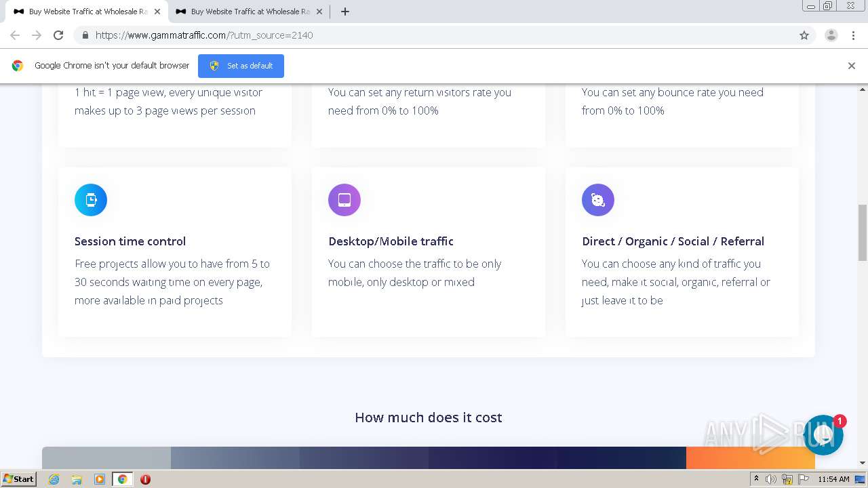The height and width of the screenshot is (488, 868).
Task: Click the browser forward arrow
Action: [37, 35]
